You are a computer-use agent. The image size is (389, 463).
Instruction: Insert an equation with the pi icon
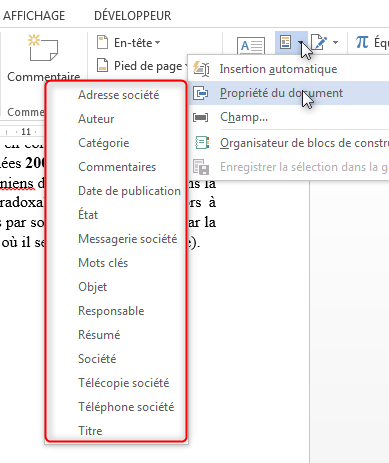tap(362, 42)
